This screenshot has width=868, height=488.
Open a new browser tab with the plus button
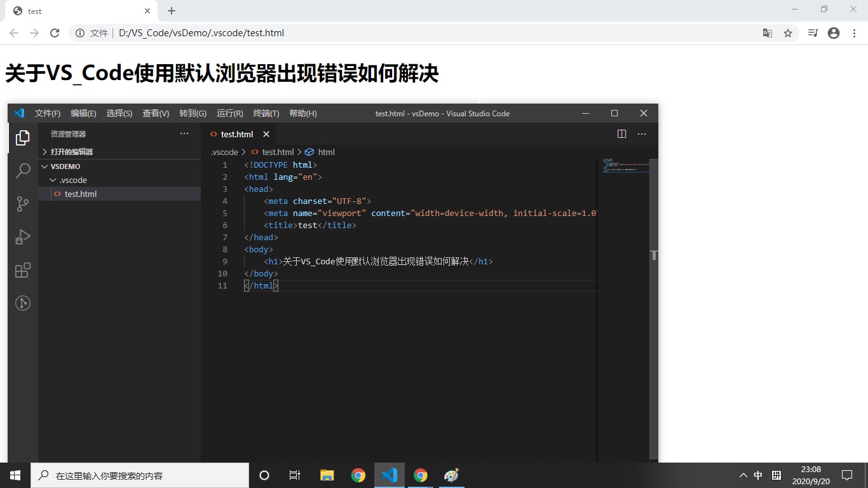coord(170,10)
